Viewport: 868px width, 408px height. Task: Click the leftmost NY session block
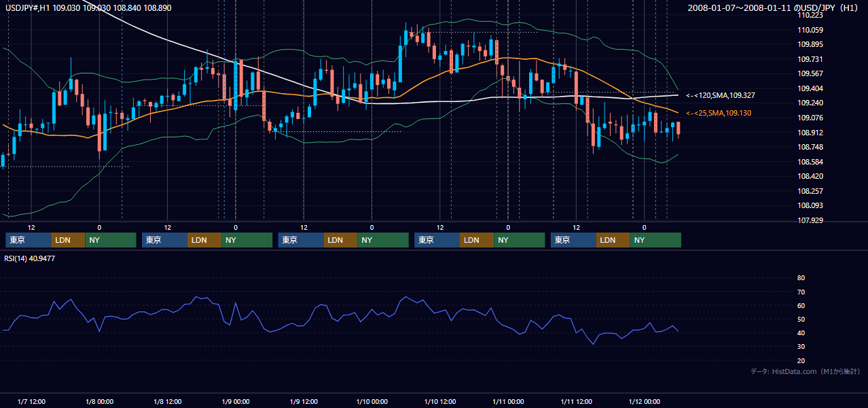click(111, 240)
